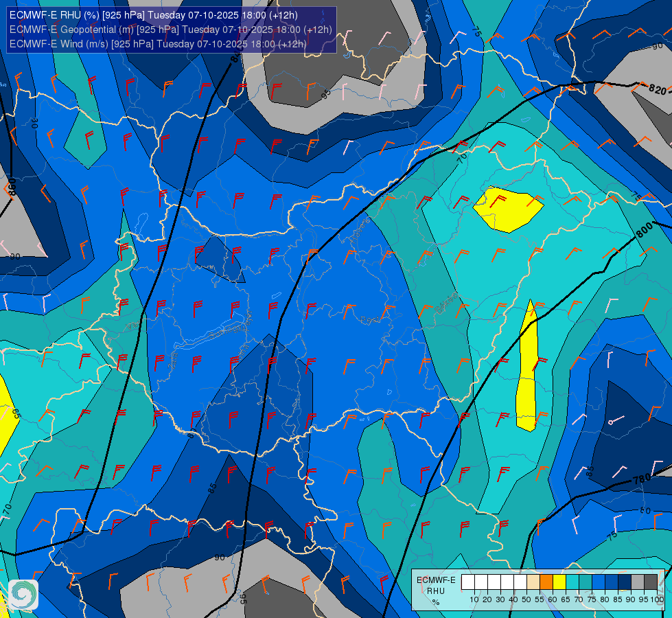The height and width of the screenshot is (618, 672).
Task: Pick the medium blue 80–85 legend swatch
Action: [x=612, y=582]
